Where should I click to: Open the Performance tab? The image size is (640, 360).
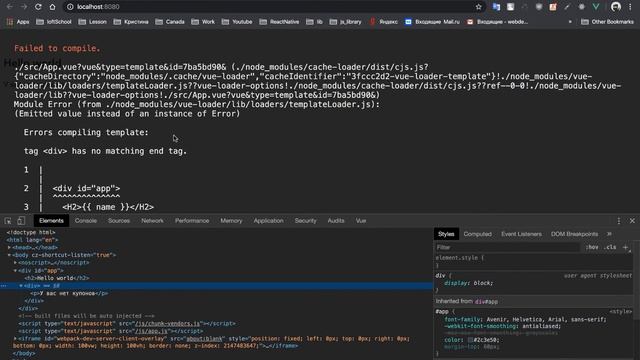coord(192,221)
